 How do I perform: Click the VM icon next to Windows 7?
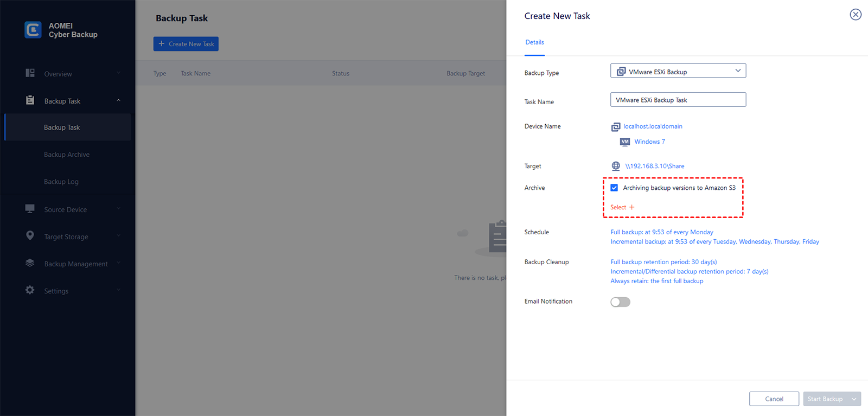[x=625, y=142]
